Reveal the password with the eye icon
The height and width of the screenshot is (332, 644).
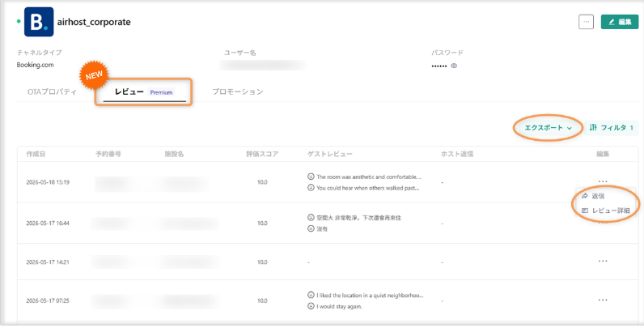(454, 66)
